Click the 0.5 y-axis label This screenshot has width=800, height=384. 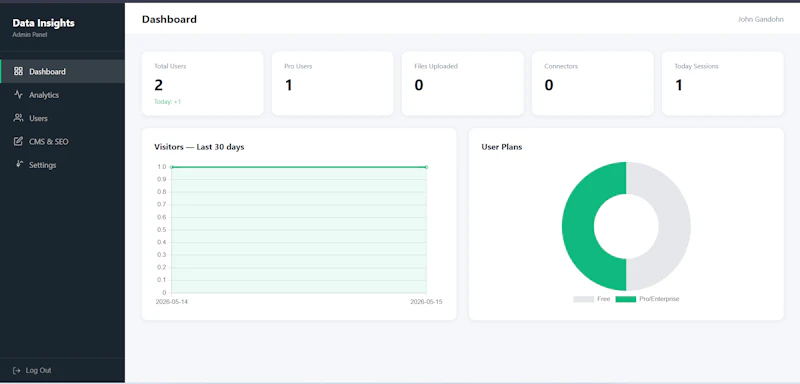(162, 229)
